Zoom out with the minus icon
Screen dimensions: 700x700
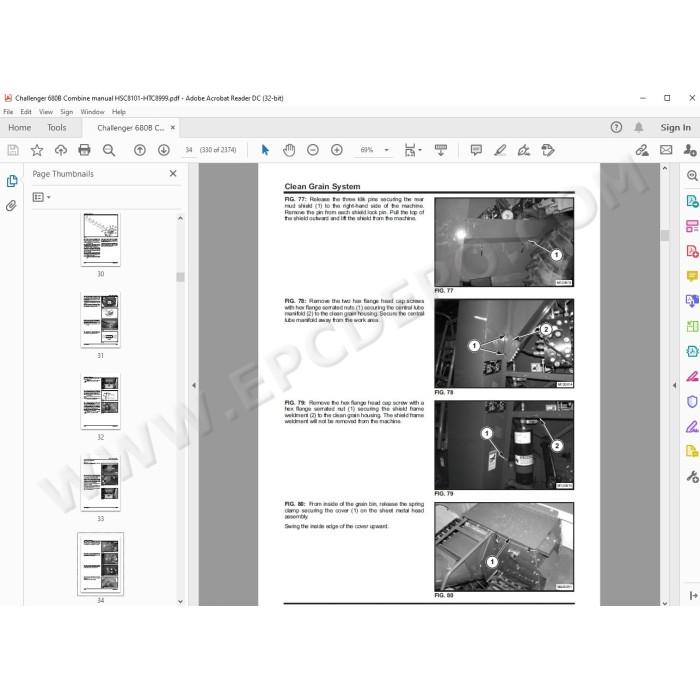tap(313, 150)
